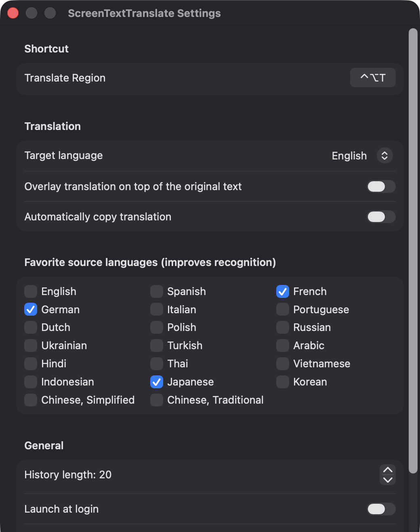Check the Turkish language box

[157, 346]
